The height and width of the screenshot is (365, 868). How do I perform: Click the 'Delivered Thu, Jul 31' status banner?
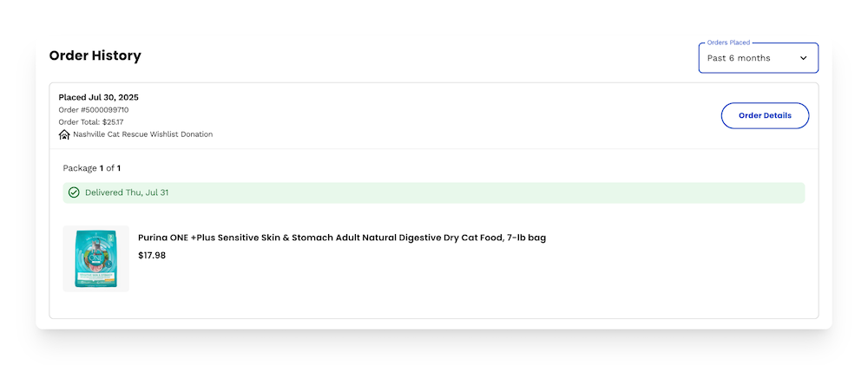point(433,192)
